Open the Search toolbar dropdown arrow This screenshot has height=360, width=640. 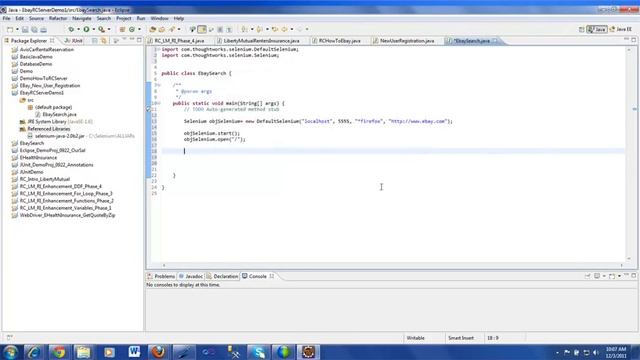pyautogui.click(x=179, y=29)
